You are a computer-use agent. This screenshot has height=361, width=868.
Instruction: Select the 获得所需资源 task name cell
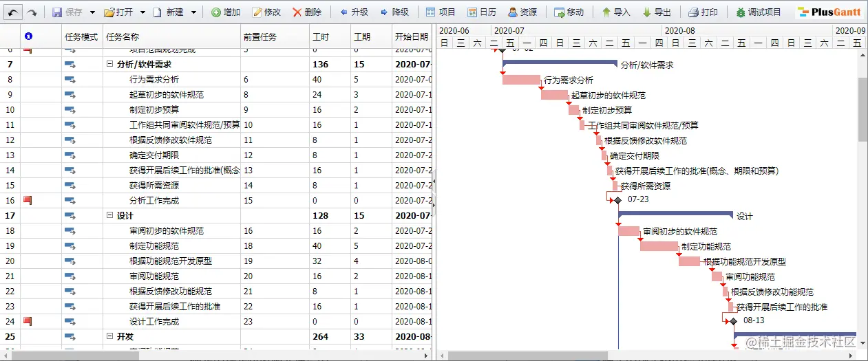(x=172, y=185)
